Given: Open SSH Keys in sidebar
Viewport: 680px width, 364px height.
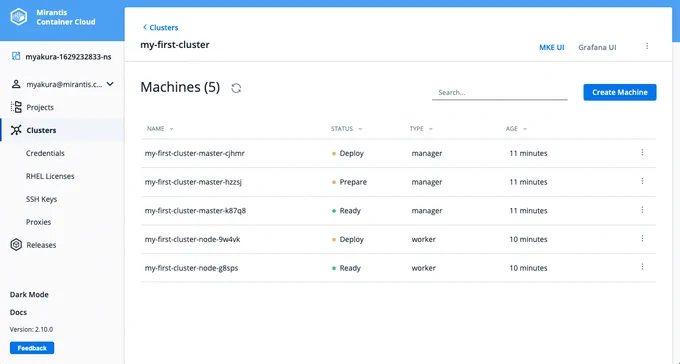Looking at the screenshot, I should (41, 199).
